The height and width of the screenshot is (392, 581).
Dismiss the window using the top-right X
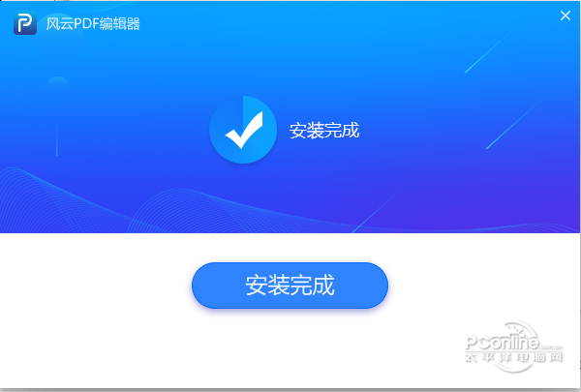tap(566, 15)
